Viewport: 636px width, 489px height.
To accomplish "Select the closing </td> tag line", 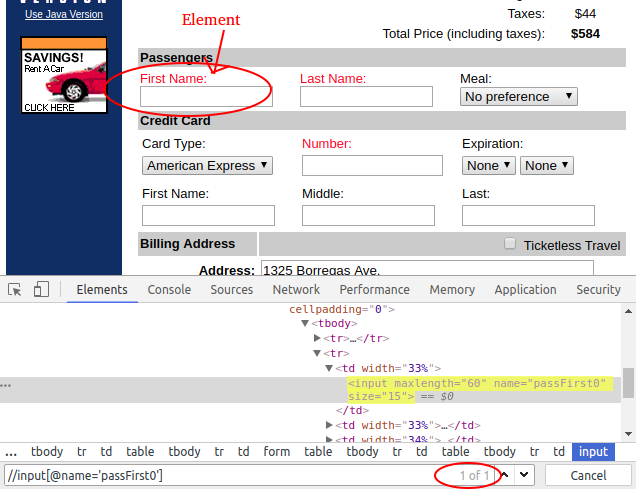I will [x=352, y=410].
